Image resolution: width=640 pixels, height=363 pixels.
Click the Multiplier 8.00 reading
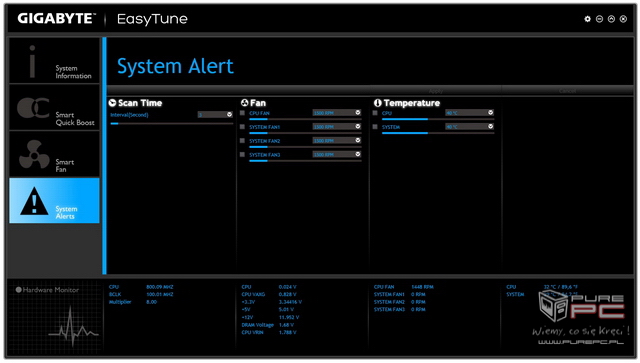(133, 302)
